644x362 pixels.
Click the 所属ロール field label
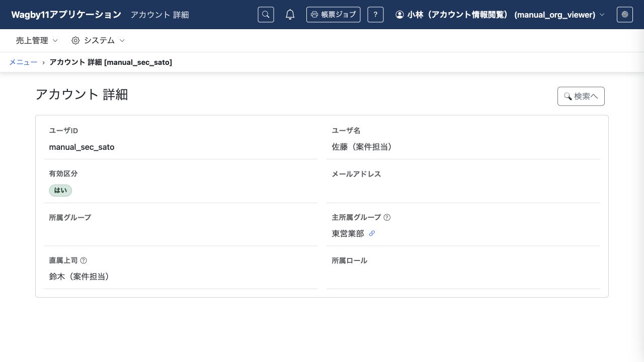(x=349, y=260)
